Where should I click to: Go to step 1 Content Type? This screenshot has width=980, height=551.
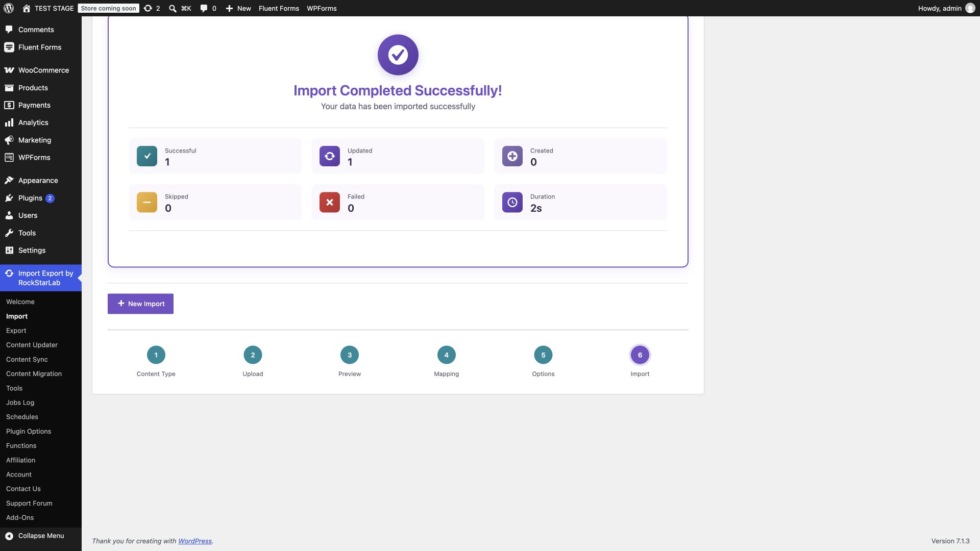156,355
